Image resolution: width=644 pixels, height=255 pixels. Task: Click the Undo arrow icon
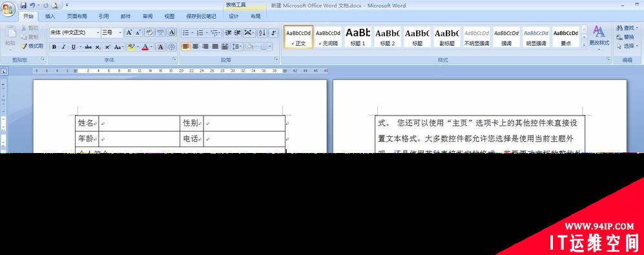(32, 5)
